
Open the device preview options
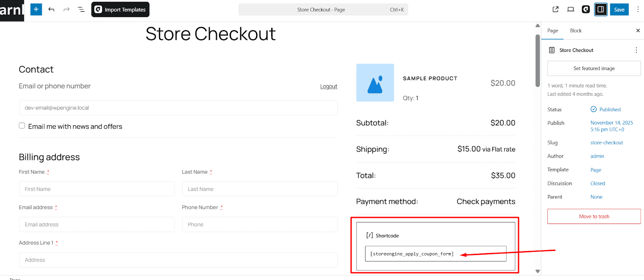tap(571, 9)
